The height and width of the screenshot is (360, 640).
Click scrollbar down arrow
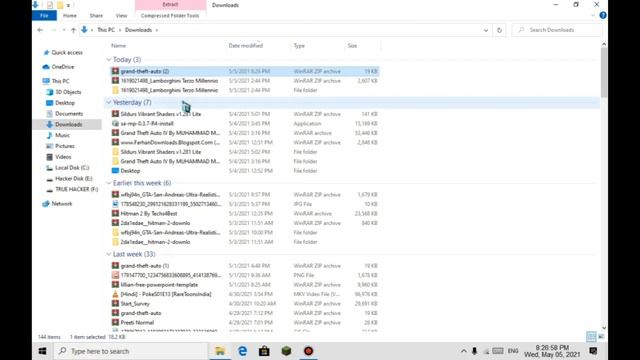[604, 328]
